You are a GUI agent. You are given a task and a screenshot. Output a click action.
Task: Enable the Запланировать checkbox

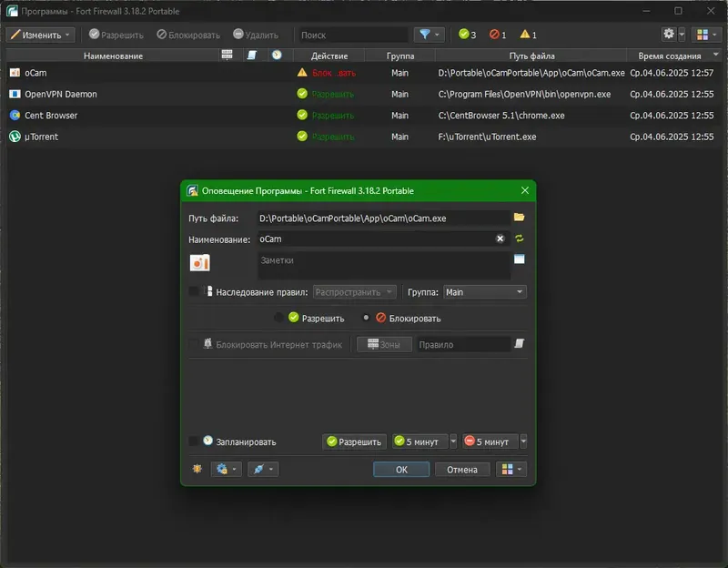pyautogui.click(x=194, y=441)
